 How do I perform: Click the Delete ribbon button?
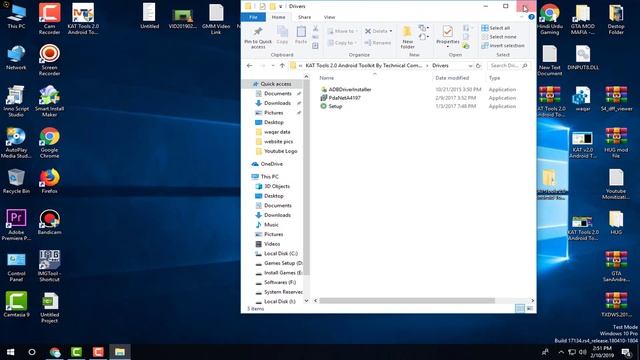pos(378,31)
